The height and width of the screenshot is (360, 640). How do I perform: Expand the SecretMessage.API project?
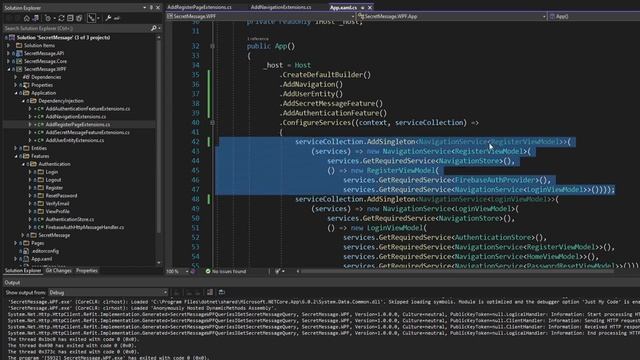pyautogui.click(x=9, y=53)
